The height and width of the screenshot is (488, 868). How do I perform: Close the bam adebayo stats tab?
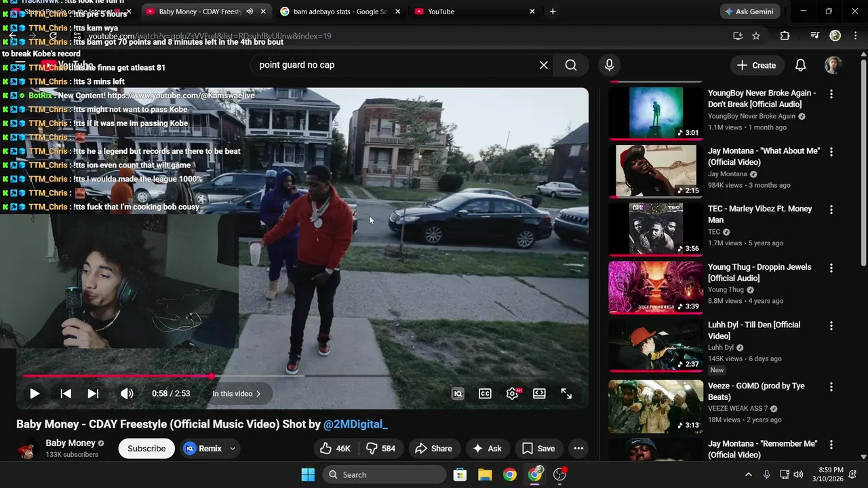click(x=397, y=12)
